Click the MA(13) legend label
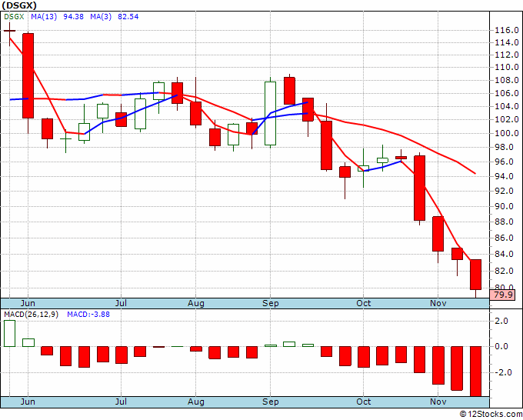Image resolution: width=523 pixels, height=420 pixels. click(44, 16)
